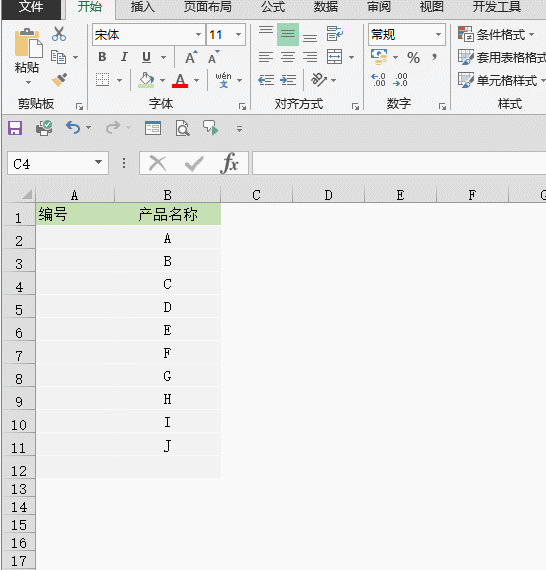Customize quick access toolbar dropdown

coord(239,129)
